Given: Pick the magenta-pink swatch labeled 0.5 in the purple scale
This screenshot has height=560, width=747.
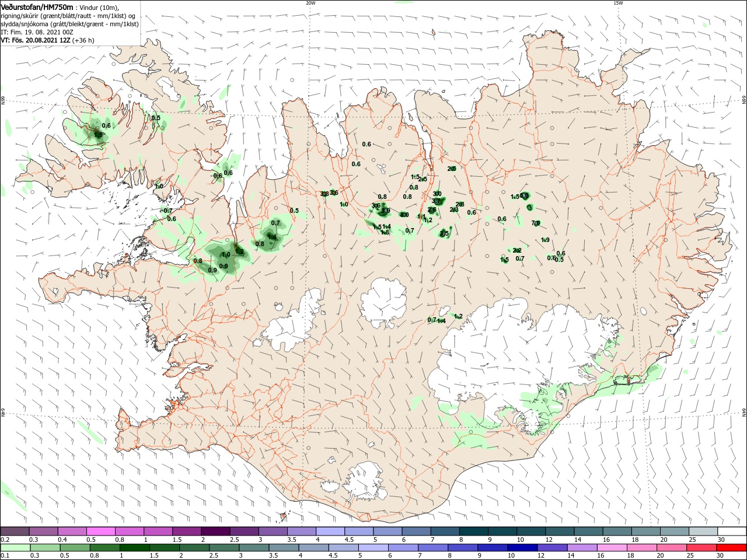Looking at the screenshot, I should (100, 531).
